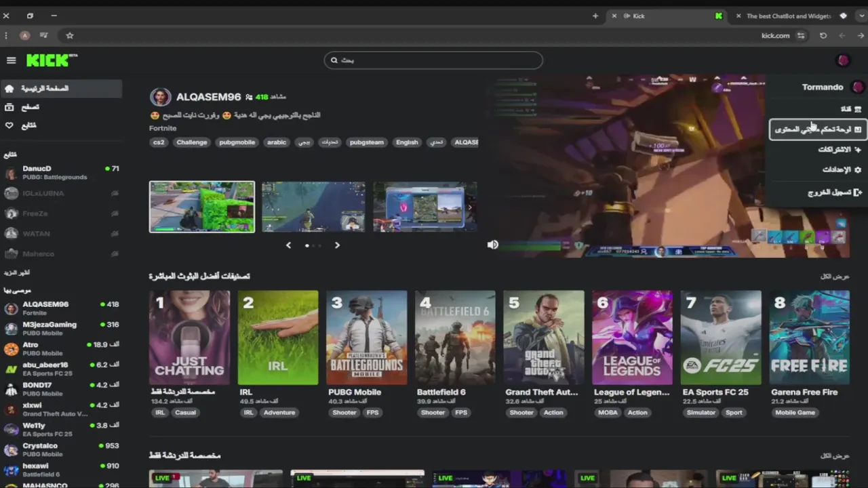Click the Simulator tag
Image resolution: width=868 pixels, height=488 pixels.
tap(701, 412)
